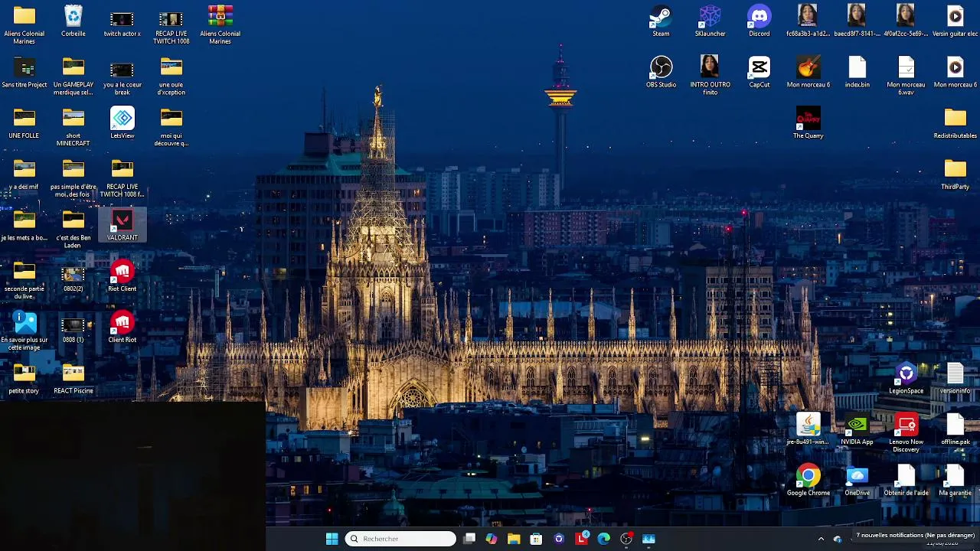This screenshot has width=980, height=551.
Task: Click the OBS Studio shortcut
Action: (661, 67)
